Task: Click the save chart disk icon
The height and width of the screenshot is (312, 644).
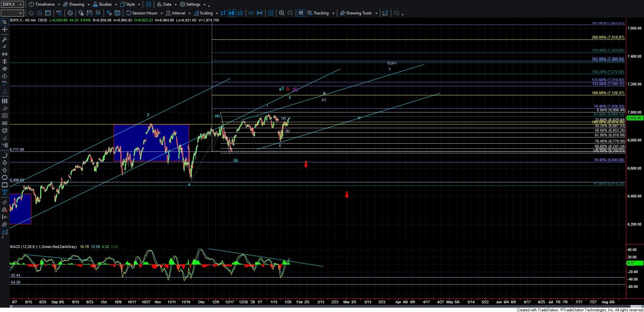Action: click(x=90, y=13)
